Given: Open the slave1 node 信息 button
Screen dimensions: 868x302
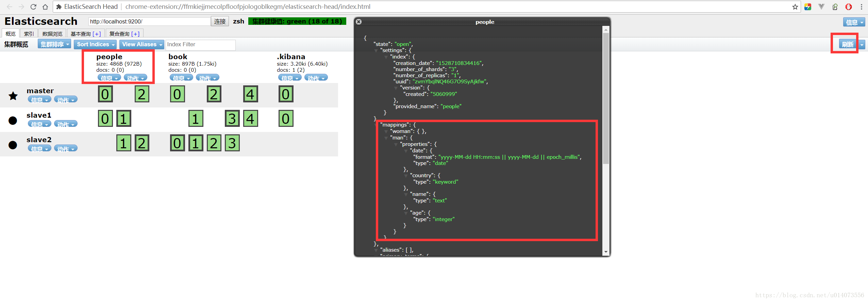Looking at the screenshot, I should tap(39, 124).
